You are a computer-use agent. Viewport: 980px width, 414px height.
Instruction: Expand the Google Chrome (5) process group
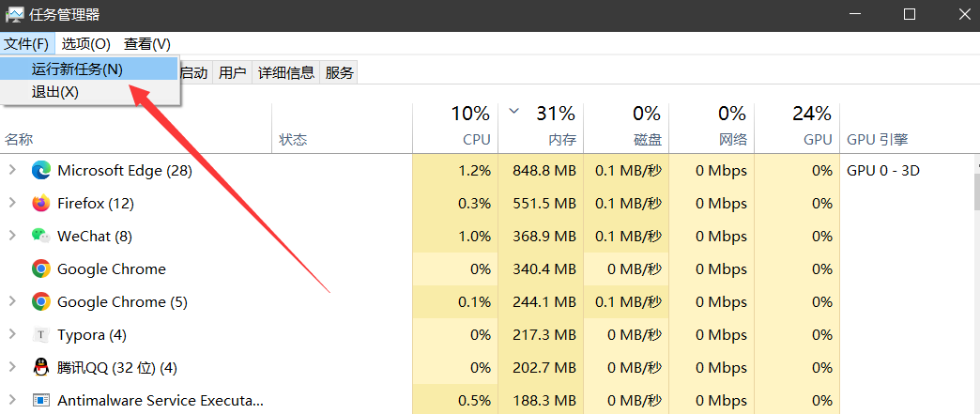(12, 301)
